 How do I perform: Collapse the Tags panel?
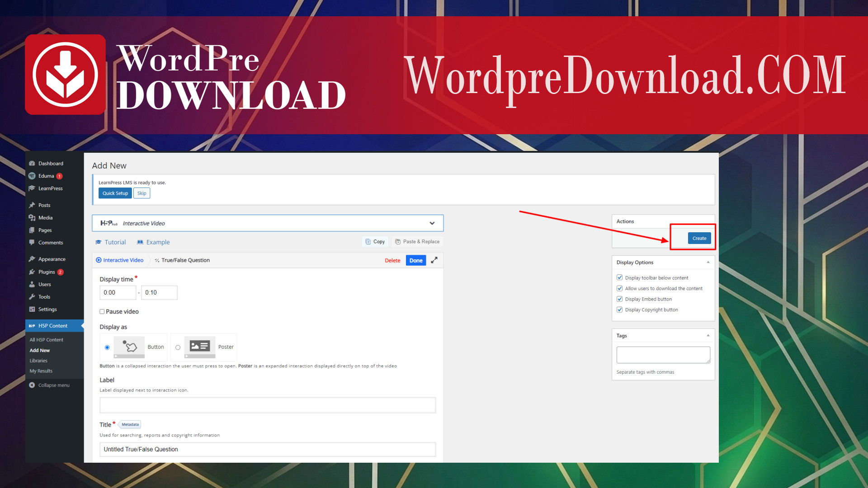[x=708, y=335]
